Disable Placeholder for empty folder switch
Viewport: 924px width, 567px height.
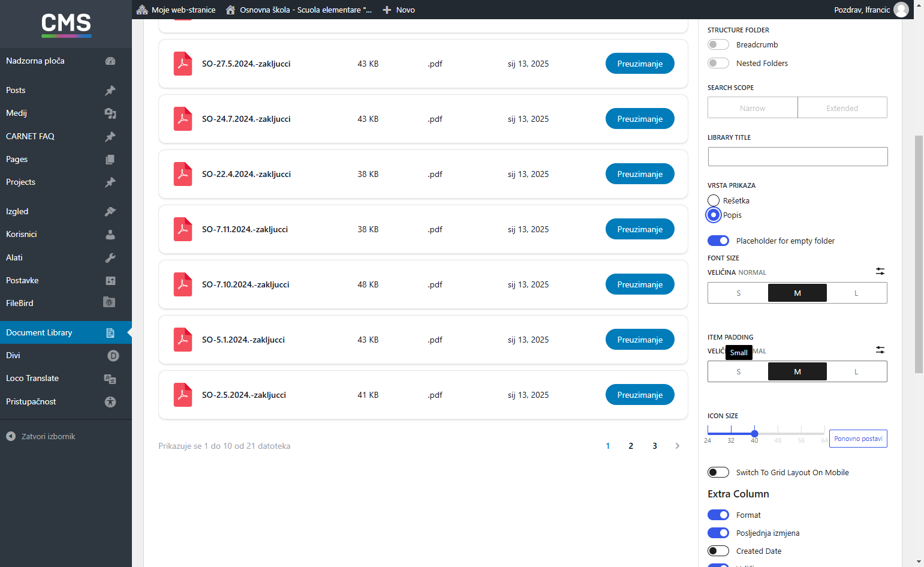click(718, 241)
